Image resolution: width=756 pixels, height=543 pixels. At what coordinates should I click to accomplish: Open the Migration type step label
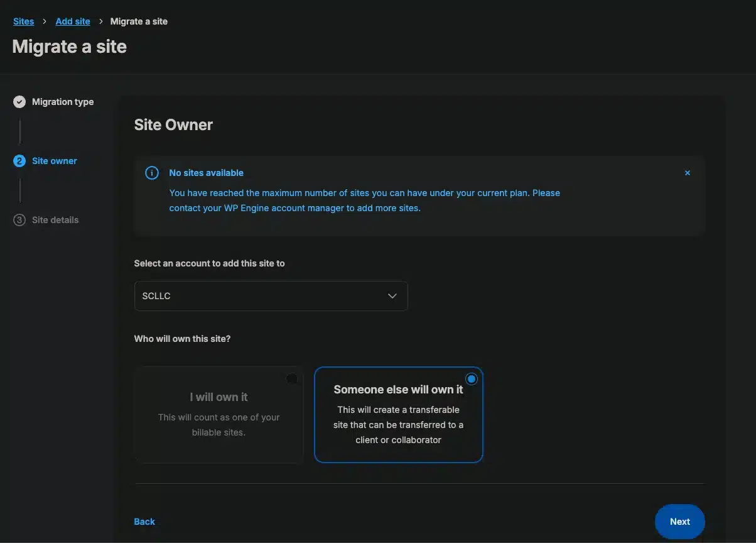(63, 102)
